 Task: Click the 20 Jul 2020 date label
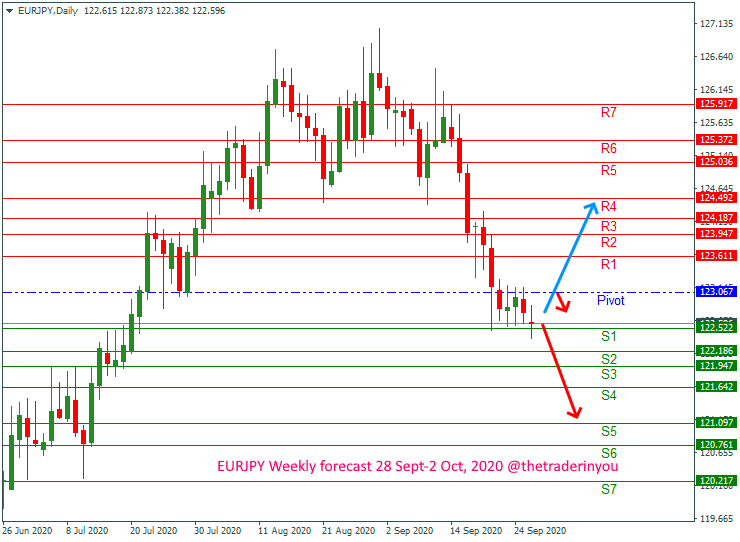point(153,531)
